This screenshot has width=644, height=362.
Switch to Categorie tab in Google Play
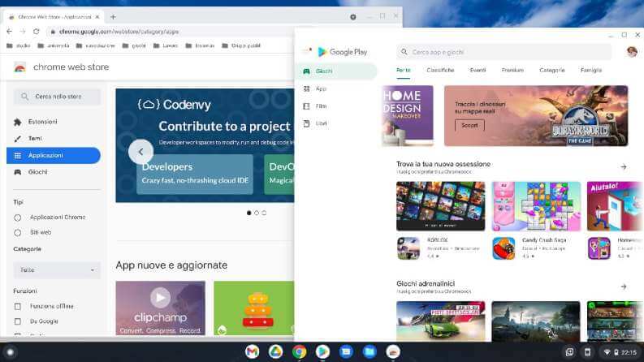(x=552, y=70)
